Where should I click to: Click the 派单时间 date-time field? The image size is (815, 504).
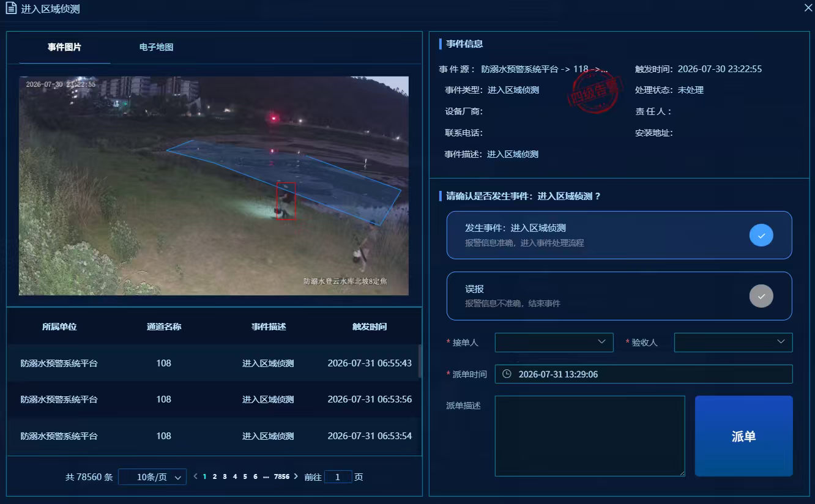point(644,374)
